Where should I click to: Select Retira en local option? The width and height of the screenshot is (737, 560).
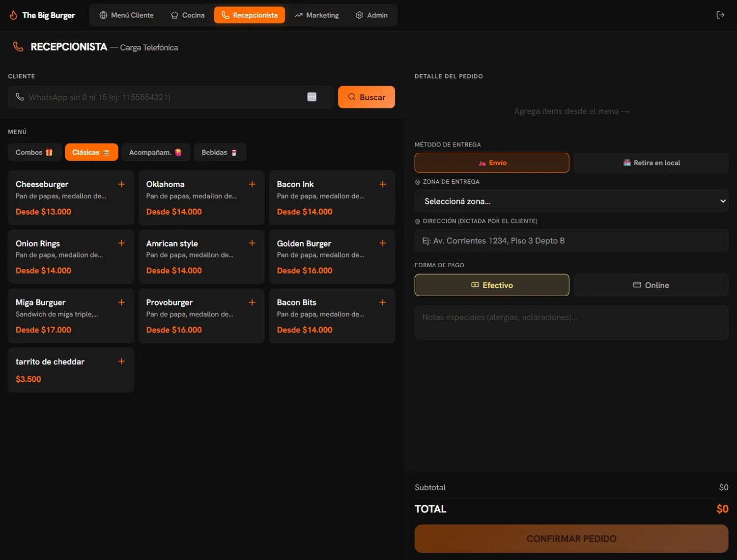651,163
